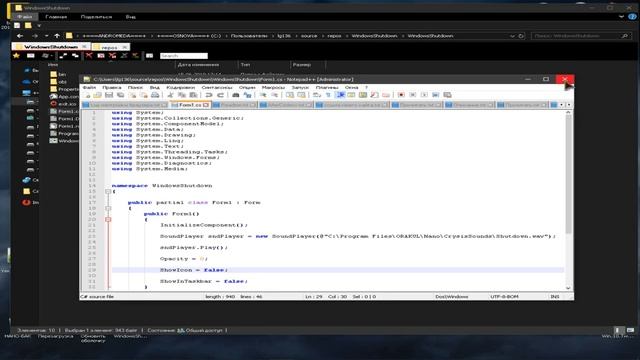Open the Файл menu in Notepad++
Screen dimensions: 640x360
pos(89,87)
